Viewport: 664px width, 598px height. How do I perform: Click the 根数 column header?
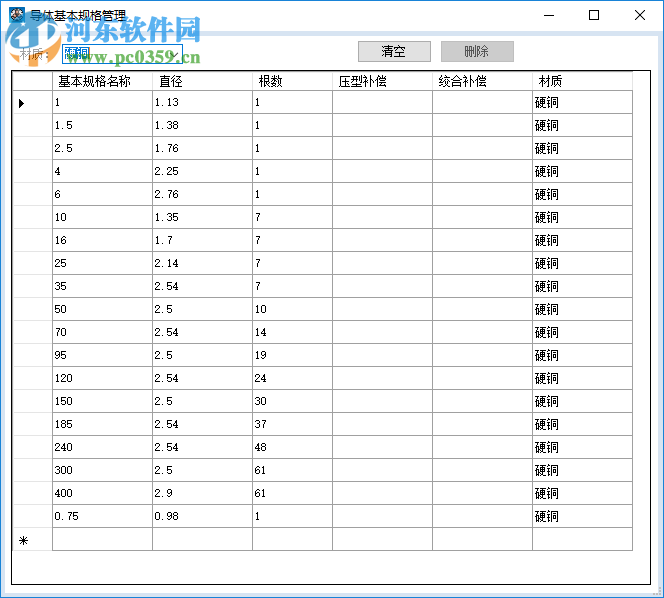pyautogui.click(x=292, y=81)
